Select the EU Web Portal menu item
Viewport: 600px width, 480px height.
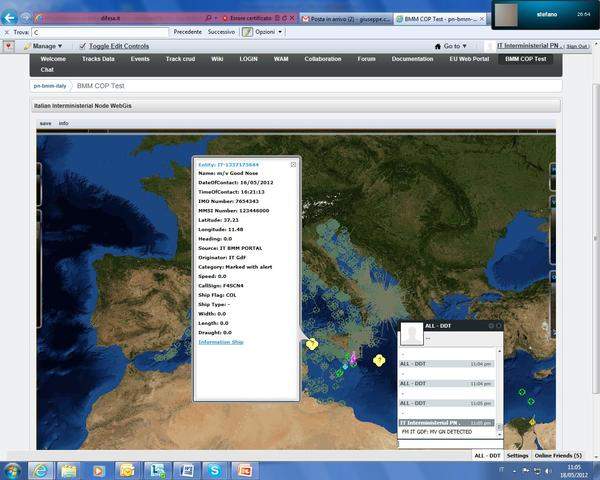(x=471, y=59)
